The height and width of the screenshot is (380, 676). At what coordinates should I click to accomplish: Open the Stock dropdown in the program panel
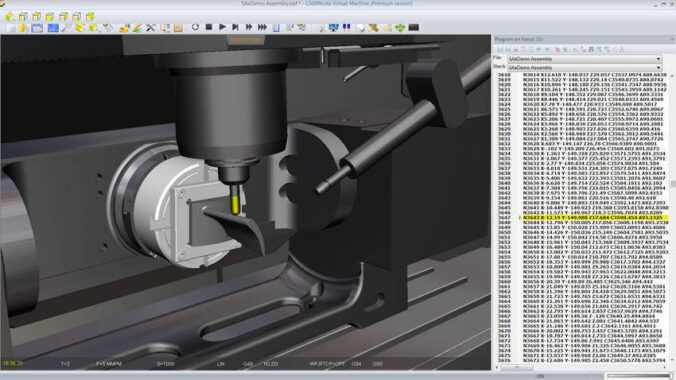pos(585,68)
